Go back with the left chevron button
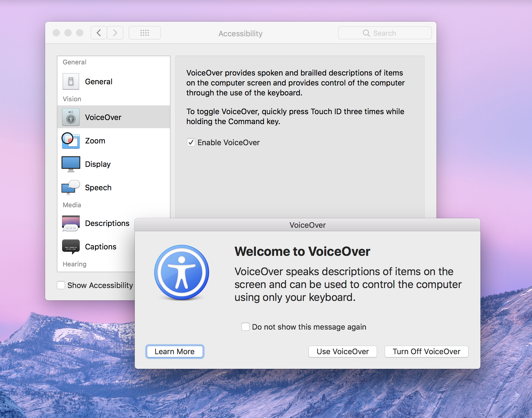 click(x=99, y=33)
